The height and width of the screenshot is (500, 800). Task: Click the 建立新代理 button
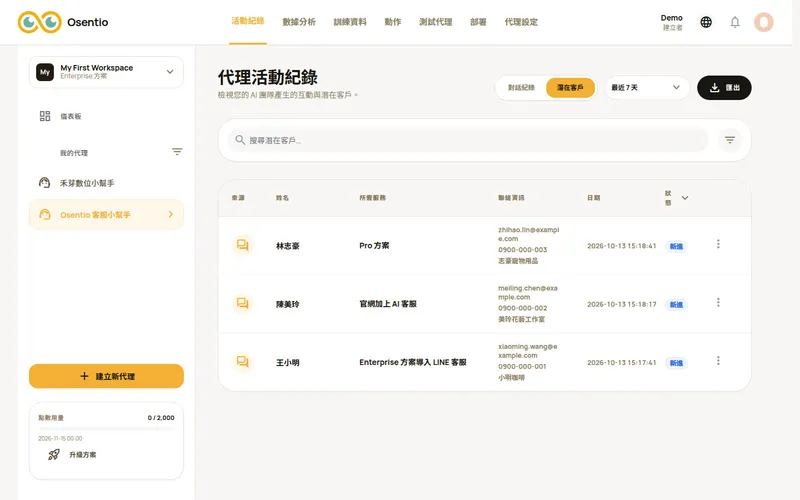point(106,376)
